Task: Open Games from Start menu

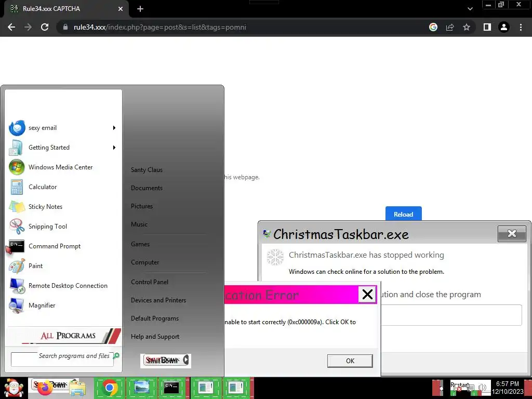Action: tap(140, 244)
